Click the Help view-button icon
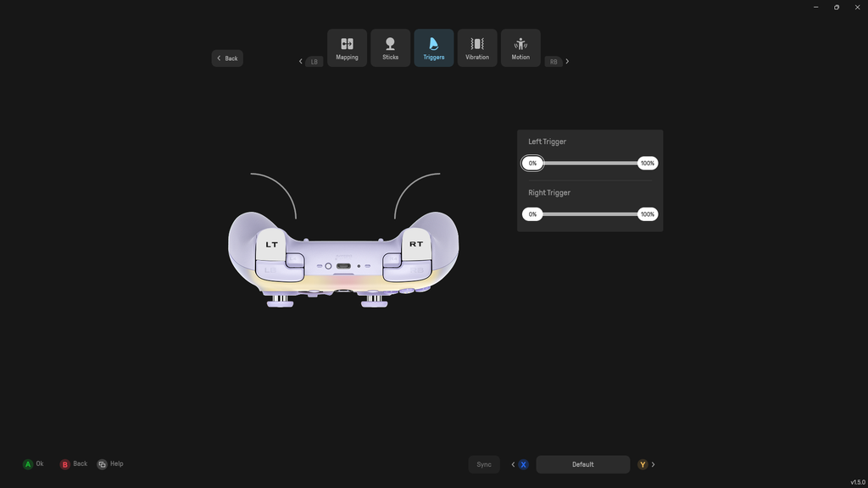The image size is (868, 488). click(x=102, y=464)
